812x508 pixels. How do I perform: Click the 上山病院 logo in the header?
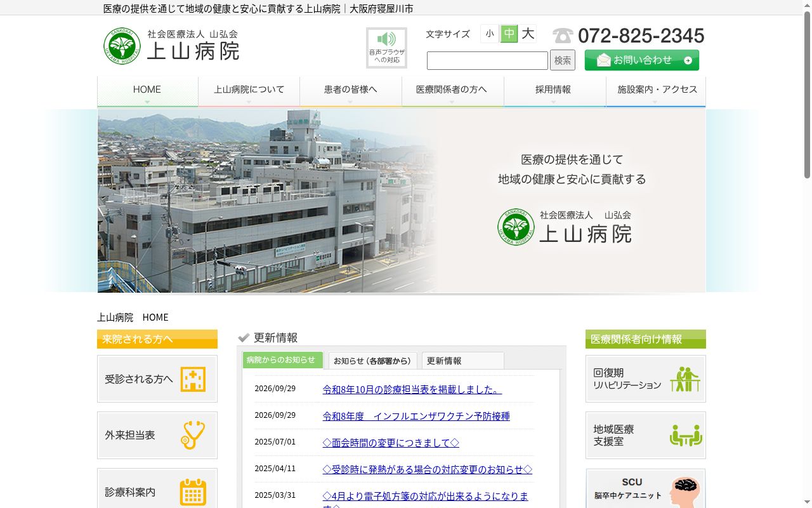coord(171,46)
